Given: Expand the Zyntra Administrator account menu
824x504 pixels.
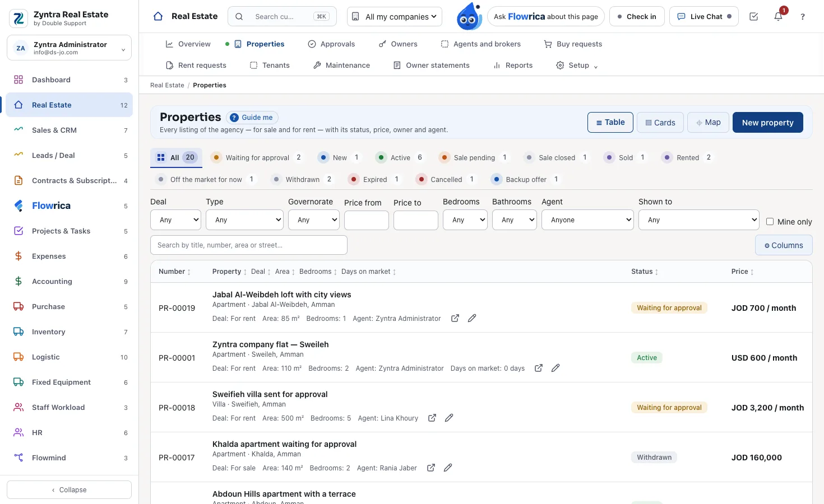Looking at the screenshot, I should click(x=69, y=48).
